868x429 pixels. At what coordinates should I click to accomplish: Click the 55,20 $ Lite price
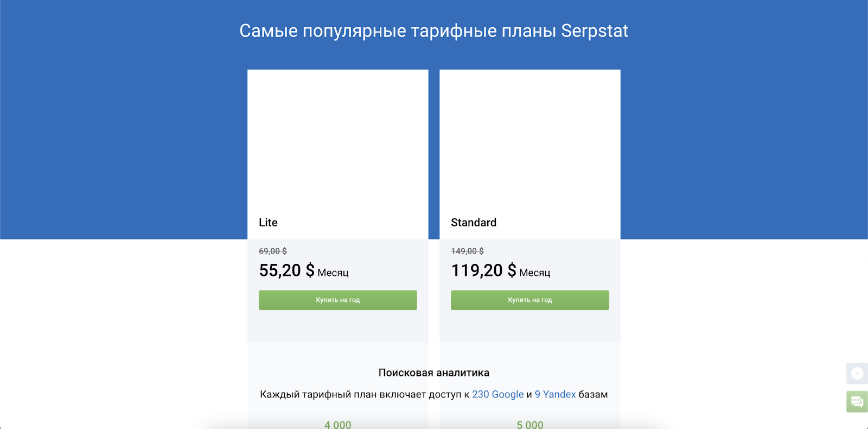coord(286,270)
